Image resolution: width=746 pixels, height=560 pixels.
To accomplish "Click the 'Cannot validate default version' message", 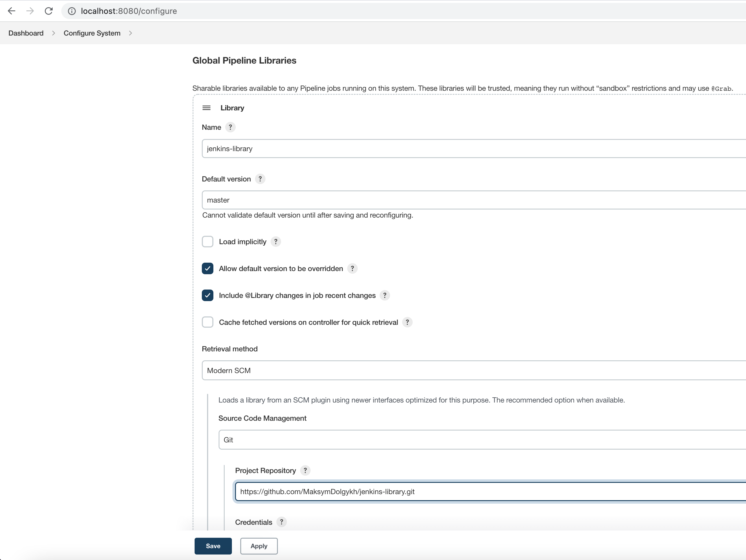I will (x=308, y=215).
